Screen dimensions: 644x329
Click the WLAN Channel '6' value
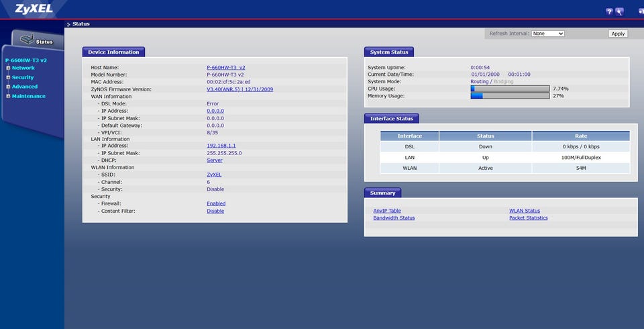(x=208, y=182)
